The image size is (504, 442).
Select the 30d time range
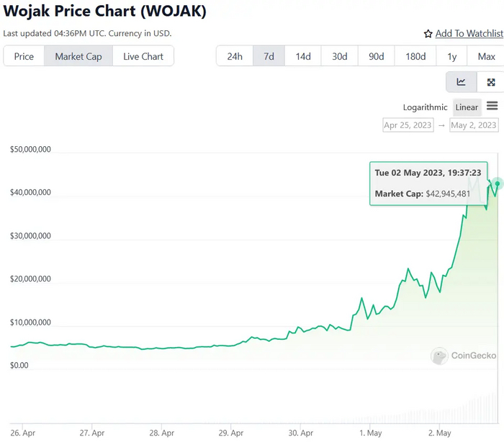(340, 56)
